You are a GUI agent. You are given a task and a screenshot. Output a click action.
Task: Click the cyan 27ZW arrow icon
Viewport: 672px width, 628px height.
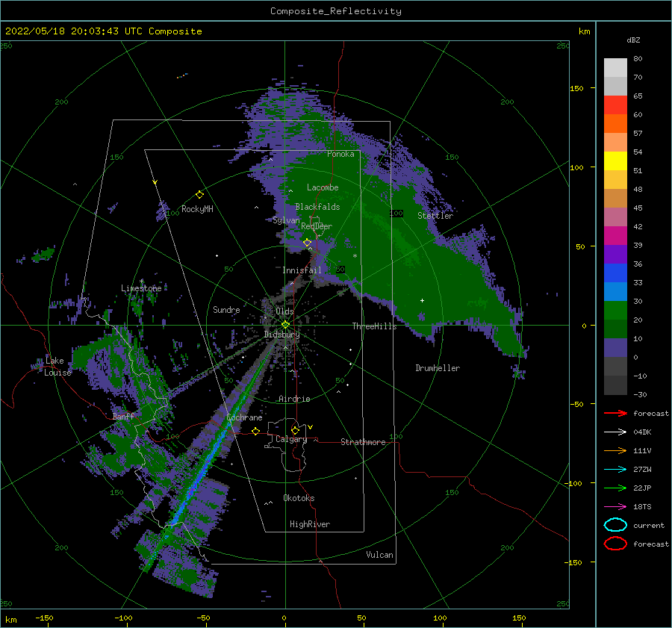tap(615, 470)
